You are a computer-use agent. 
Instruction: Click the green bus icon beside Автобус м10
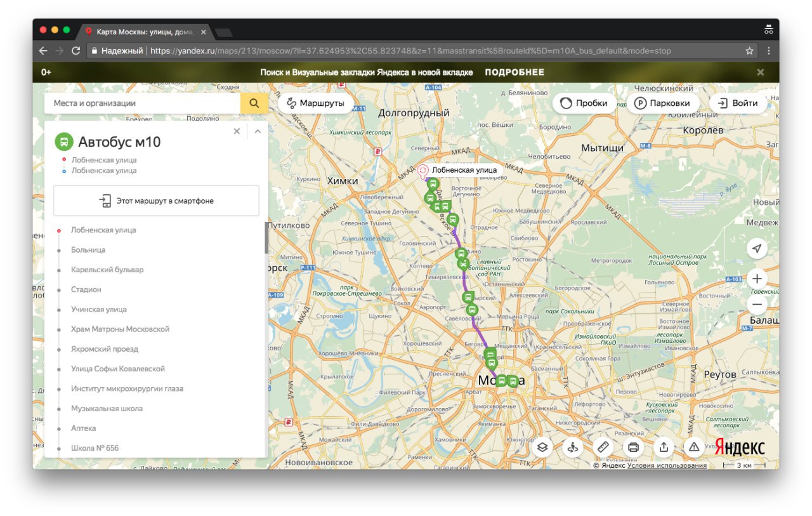tap(64, 142)
